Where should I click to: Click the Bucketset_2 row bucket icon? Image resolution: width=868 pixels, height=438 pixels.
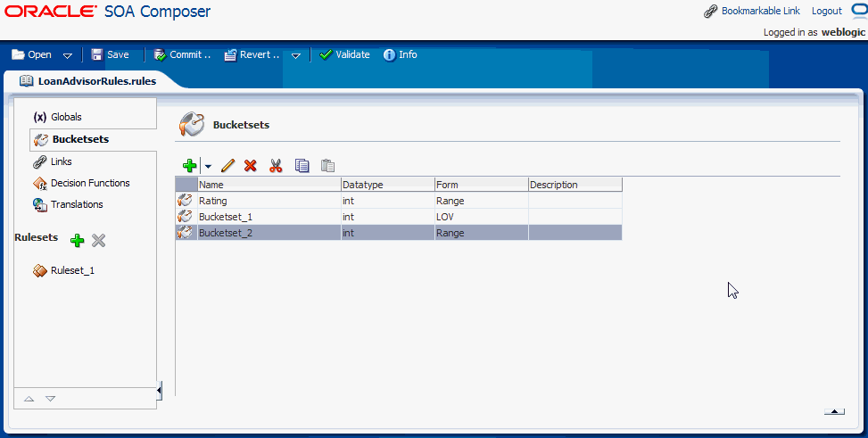click(x=185, y=233)
